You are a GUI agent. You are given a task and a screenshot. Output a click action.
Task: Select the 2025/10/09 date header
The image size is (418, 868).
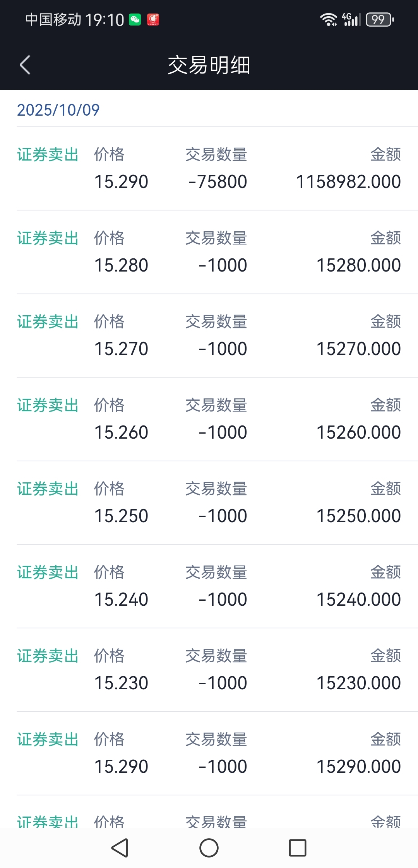point(58,110)
